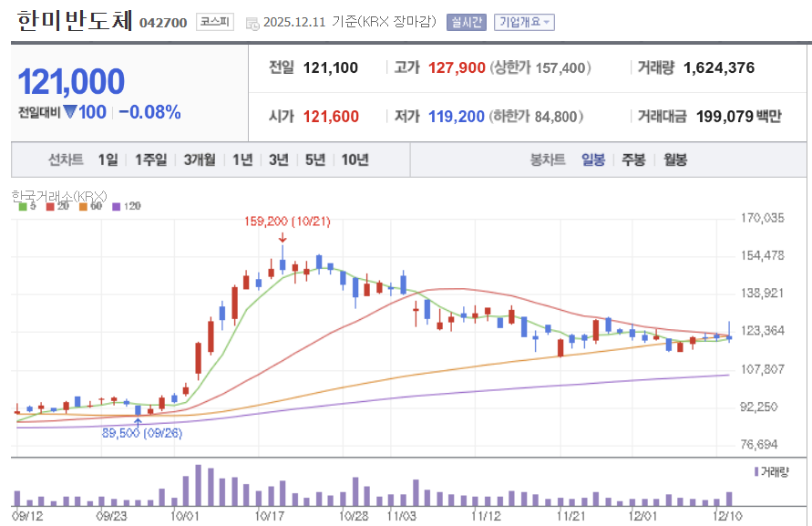
Task: Click the 123,364 y-axis price label
Action: click(x=762, y=331)
